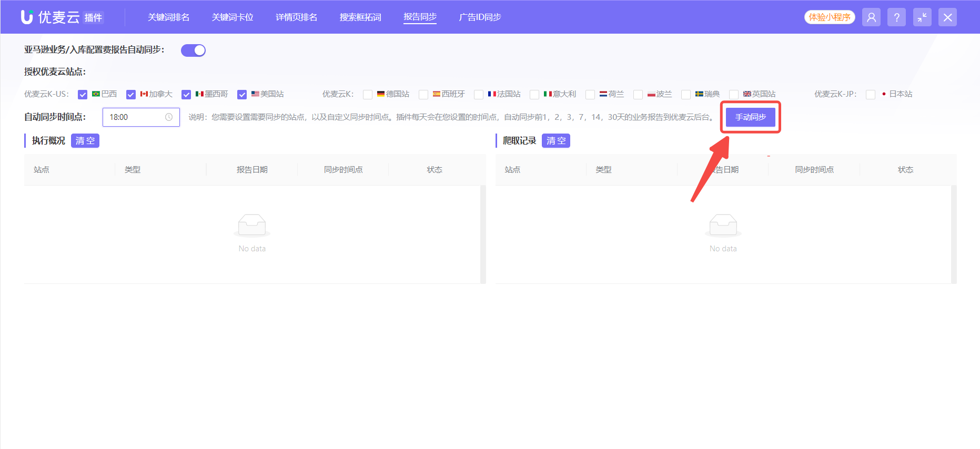
Task: Open the 关键词卡位 tab
Action: pyautogui.click(x=233, y=17)
